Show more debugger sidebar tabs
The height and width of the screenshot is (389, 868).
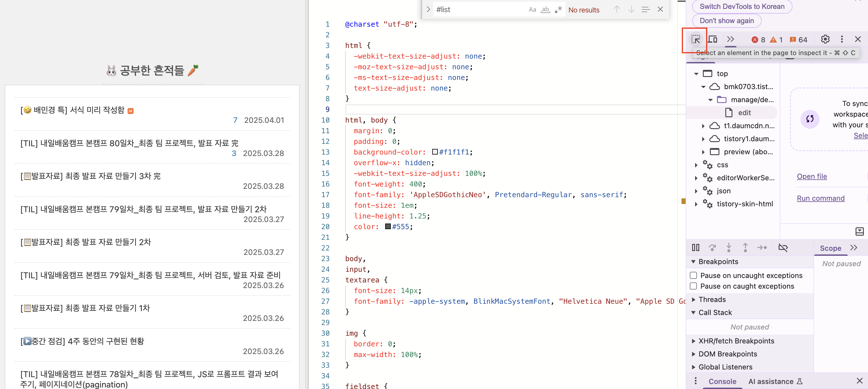853,248
